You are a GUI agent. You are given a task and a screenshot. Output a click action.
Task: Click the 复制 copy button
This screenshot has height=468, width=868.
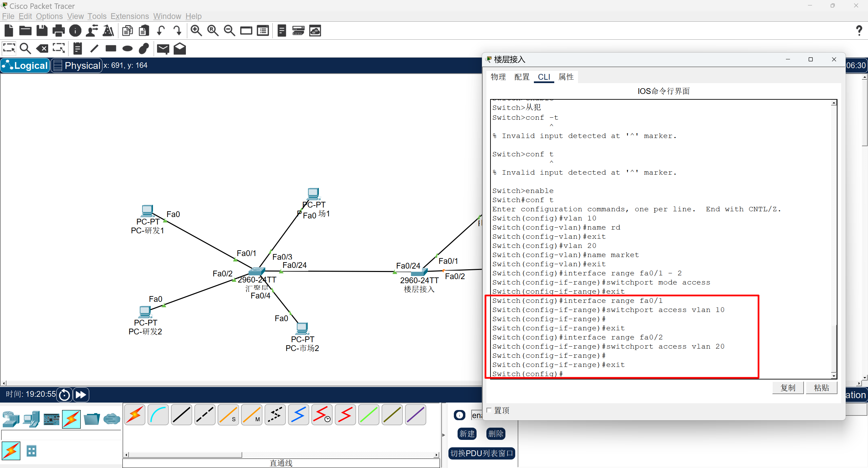(x=788, y=388)
